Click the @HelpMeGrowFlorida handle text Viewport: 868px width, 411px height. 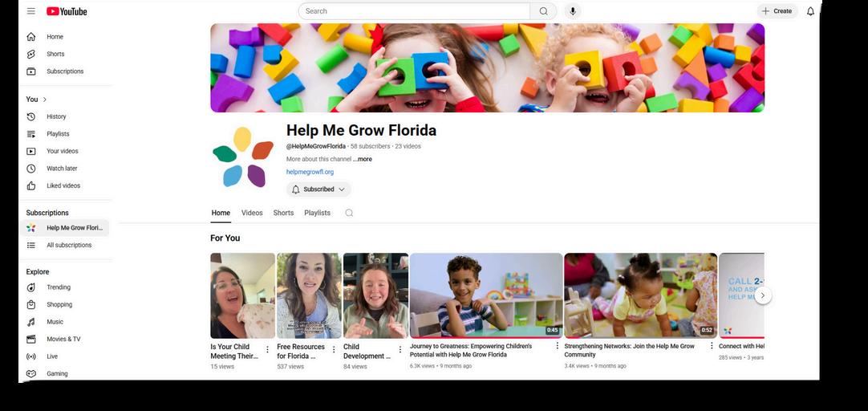click(x=315, y=146)
